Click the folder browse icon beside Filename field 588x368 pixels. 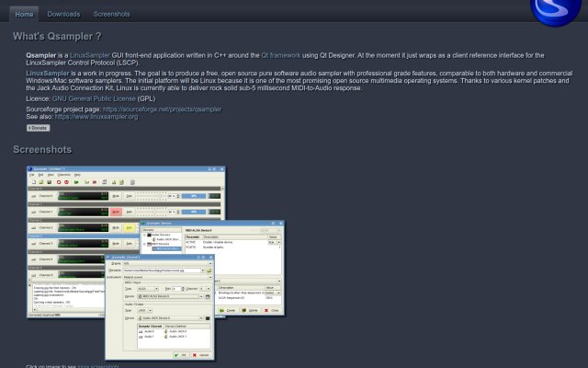tap(209, 270)
